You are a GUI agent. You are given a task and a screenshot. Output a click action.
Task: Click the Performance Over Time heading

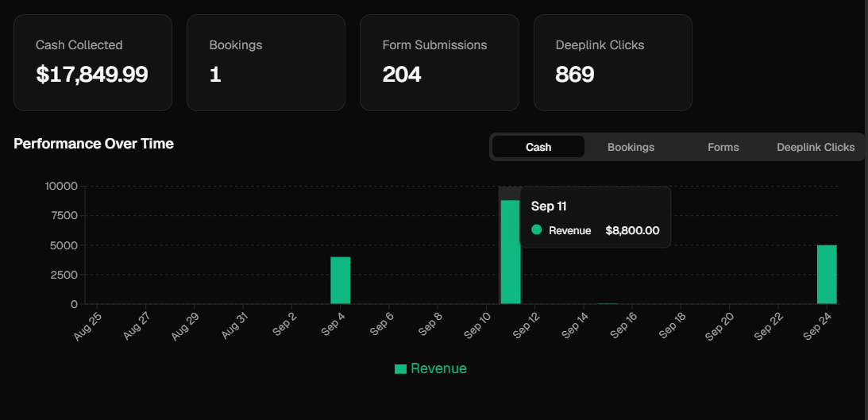click(94, 144)
